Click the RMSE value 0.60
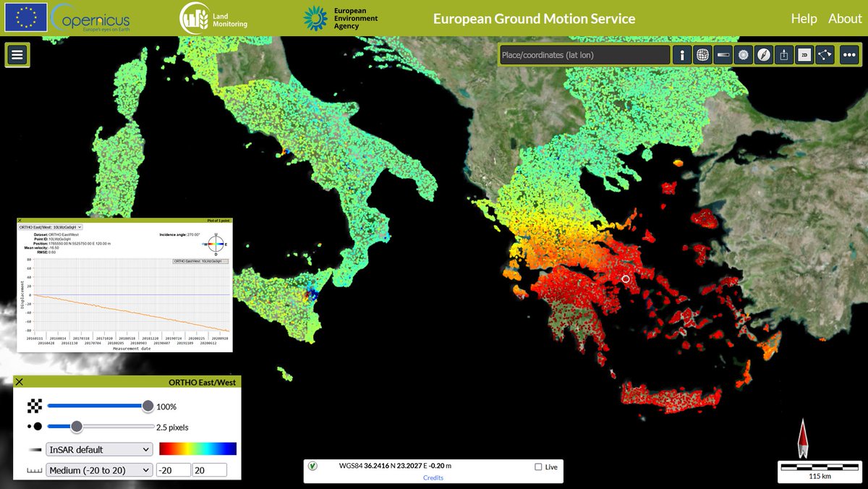 pyautogui.click(x=52, y=252)
